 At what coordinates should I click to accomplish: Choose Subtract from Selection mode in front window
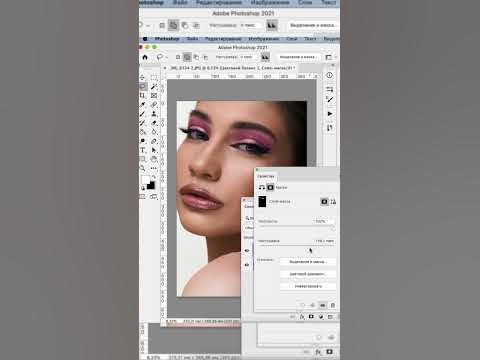[196, 57]
